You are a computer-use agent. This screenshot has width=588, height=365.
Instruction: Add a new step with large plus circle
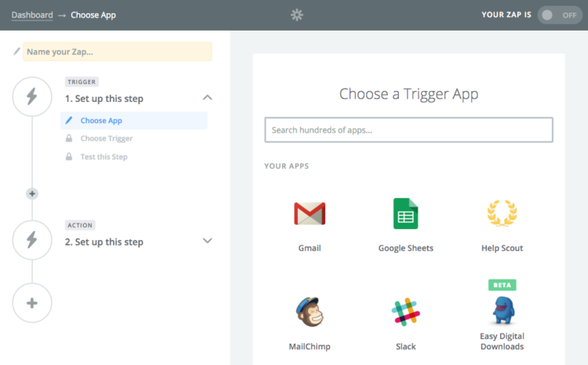tap(32, 303)
